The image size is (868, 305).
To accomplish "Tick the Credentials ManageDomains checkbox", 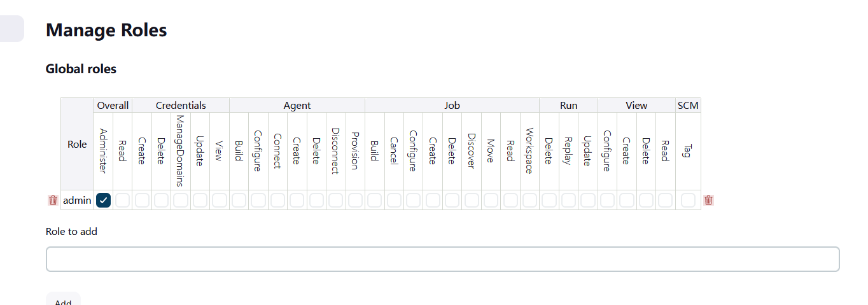I will point(181,201).
